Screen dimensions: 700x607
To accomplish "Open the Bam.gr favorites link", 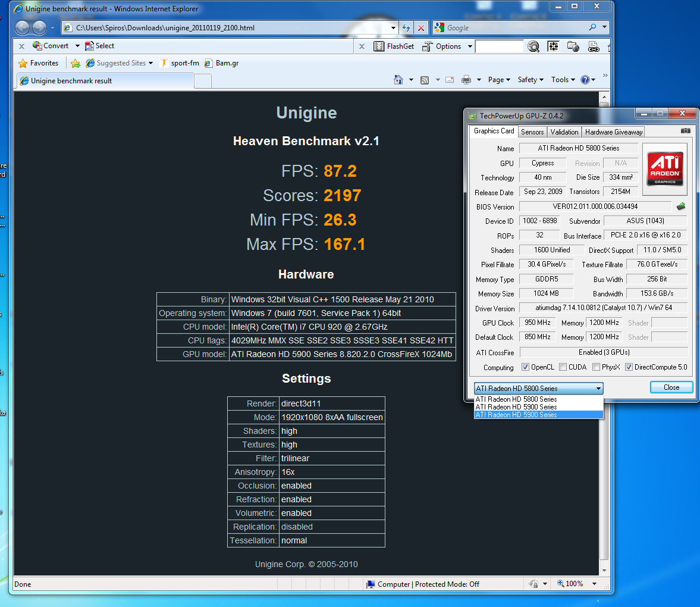I will click(x=221, y=63).
